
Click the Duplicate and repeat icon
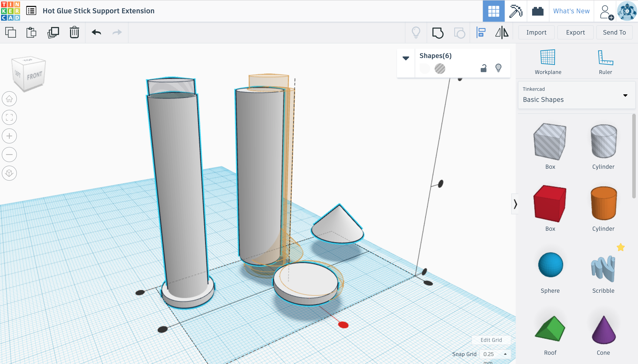coord(53,33)
